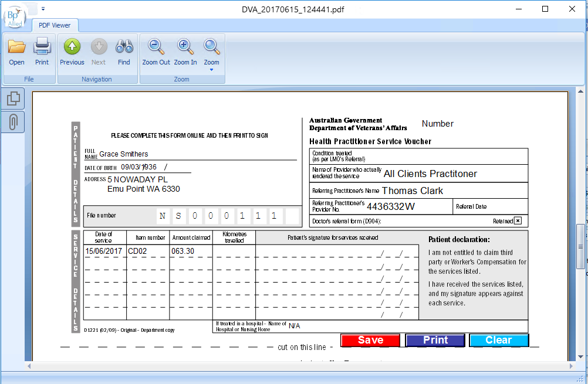Click the horizontal scrollbar left arrow
This screenshot has height=384, width=588.
(x=29, y=366)
